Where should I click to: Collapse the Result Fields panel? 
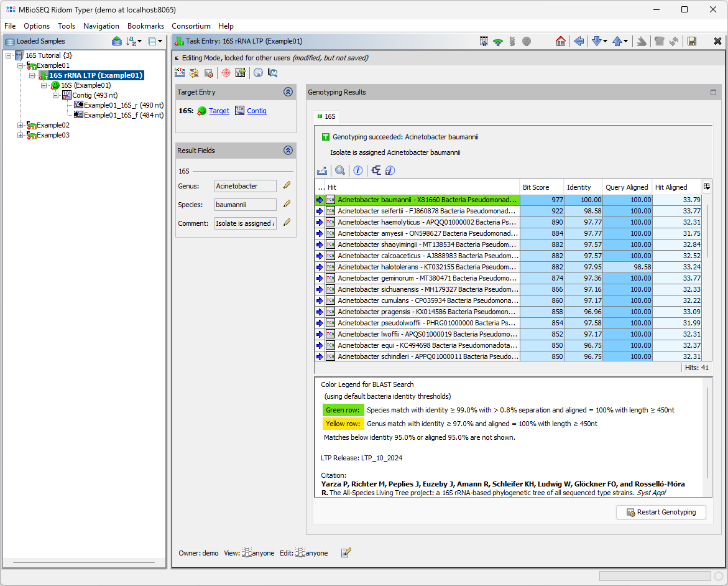coord(288,151)
